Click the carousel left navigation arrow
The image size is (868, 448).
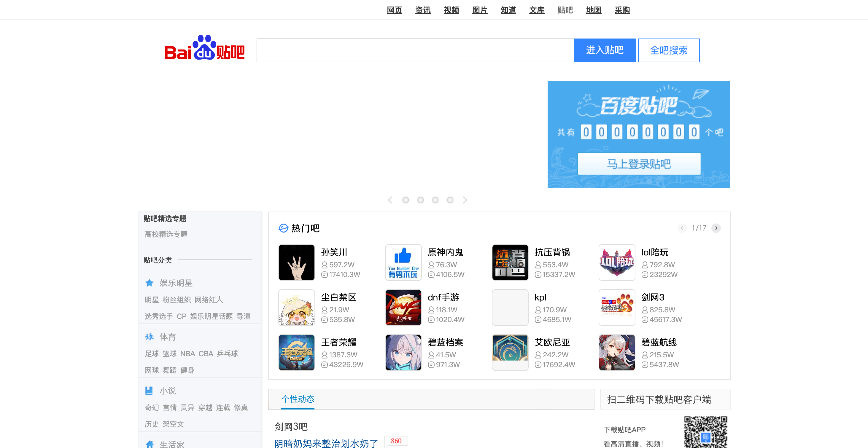[390, 200]
